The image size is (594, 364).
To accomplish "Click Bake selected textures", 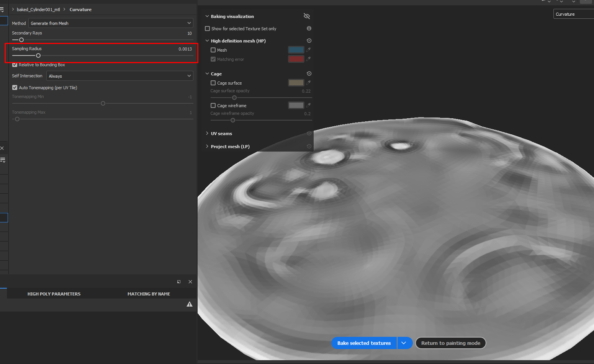I will [x=364, y=343].
